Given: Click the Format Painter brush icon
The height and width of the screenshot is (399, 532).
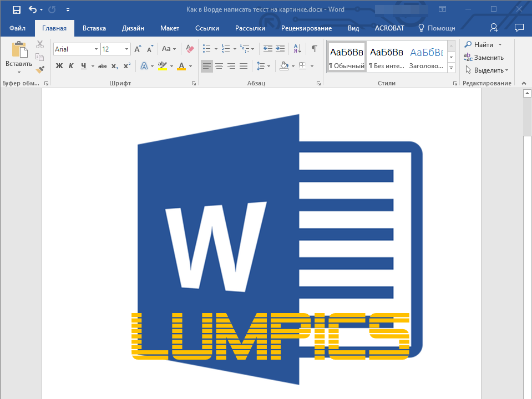Looking at the screenshot, I should point(40,69).
